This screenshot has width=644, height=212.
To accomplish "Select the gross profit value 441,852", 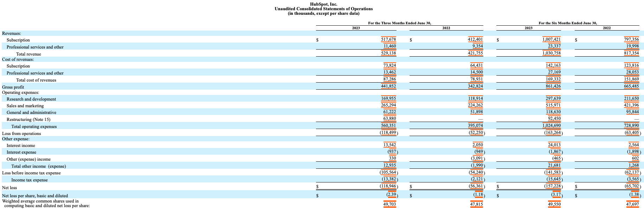I will [388, 86].
